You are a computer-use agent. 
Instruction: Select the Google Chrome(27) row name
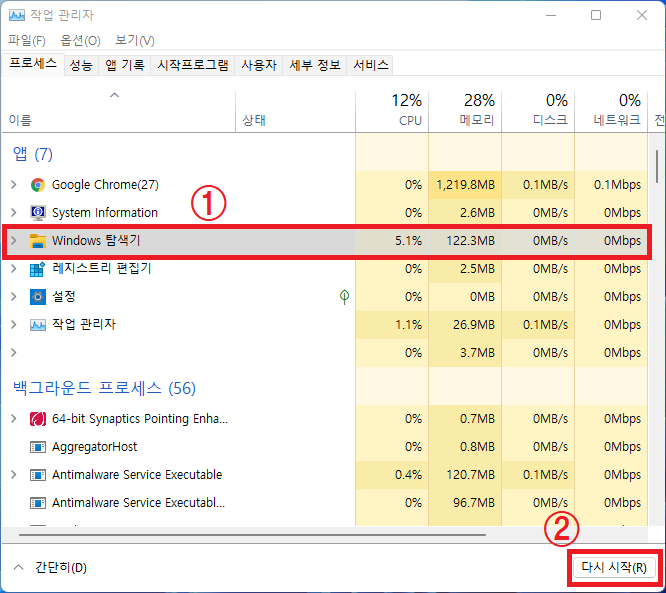point(105,185)
